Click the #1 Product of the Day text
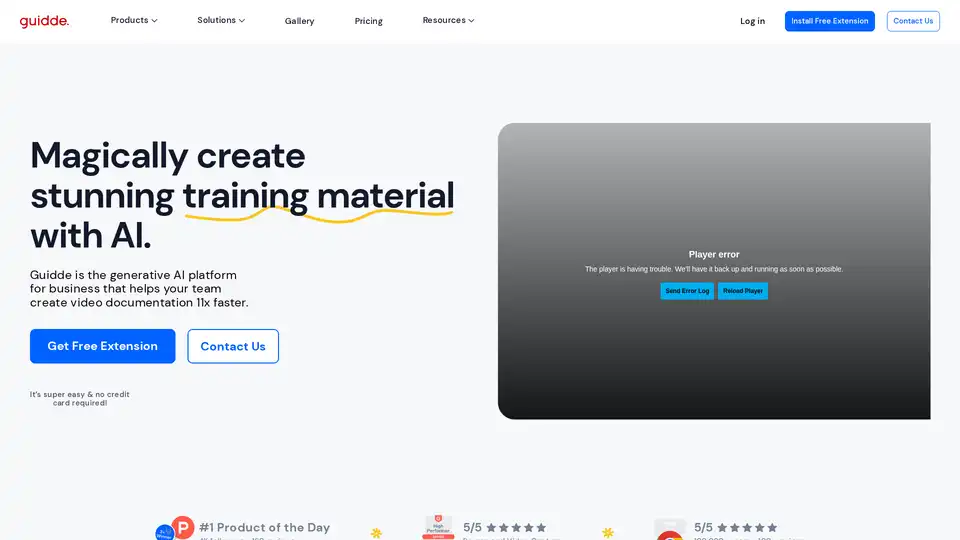Screen dimensions: 960x540 [x=264, y=527]
